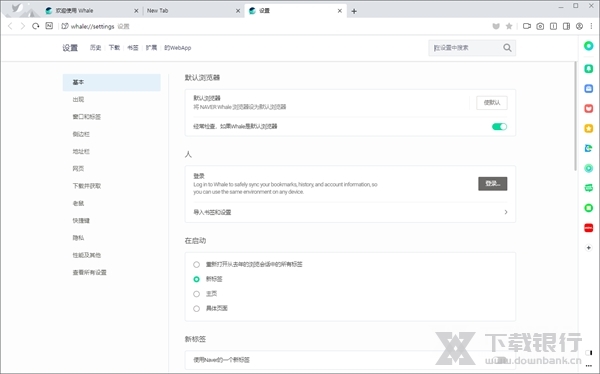The width and height of the screenshot is (600, 374).
Task: Select the 具体页面 startup radio option
Action: (x=196, y=308)
